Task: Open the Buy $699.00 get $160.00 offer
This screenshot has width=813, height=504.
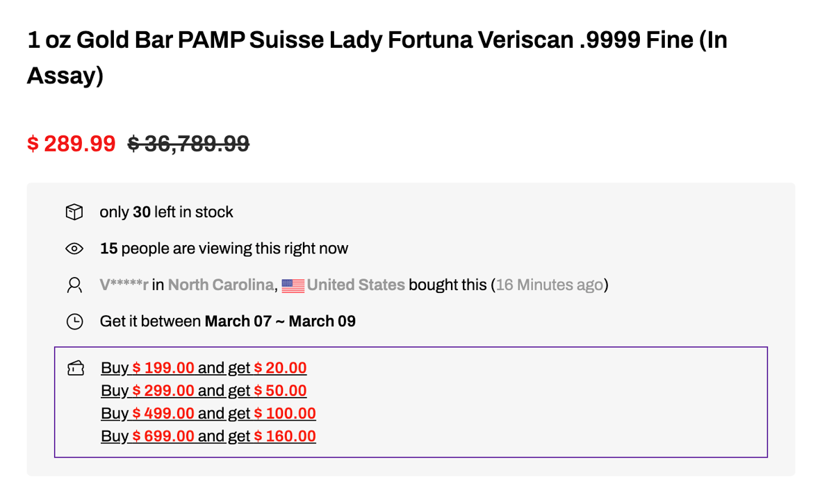Action: pyautogui.click(x=208, y=437)
